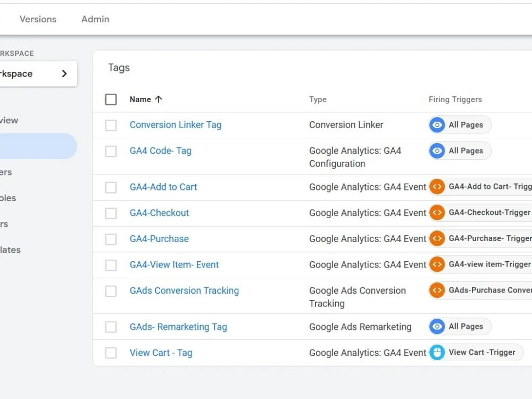Click the eye trigger icon in GA4 Code- Tag row
Viewport: 532px width, 399px height.
[437, 151]
